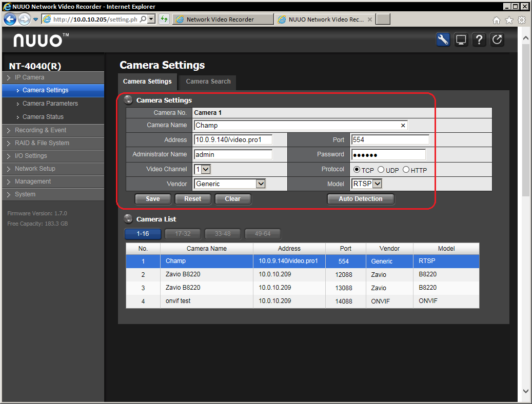Select the TCP protocol radio button
Image resolution: width=532 pixels, height=404 pixels.
357,170
